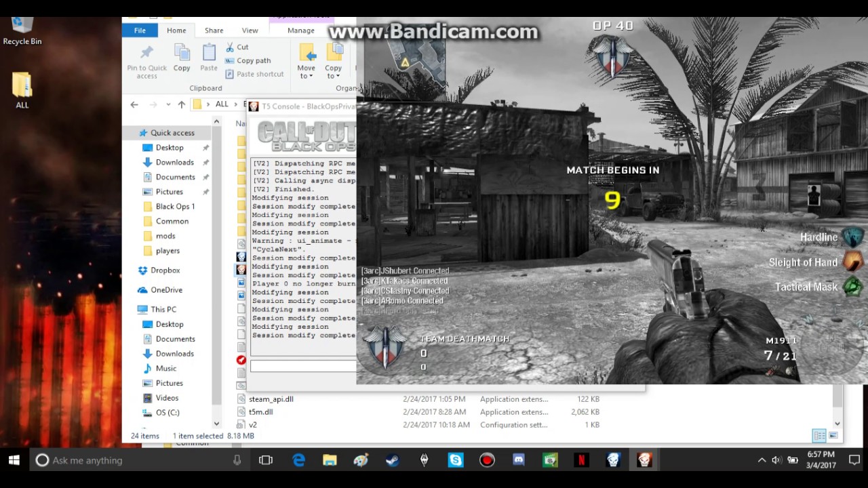Click the Cut scissors command
The height and width of the screenshot is (488, 868).
[x=237, y=47]
